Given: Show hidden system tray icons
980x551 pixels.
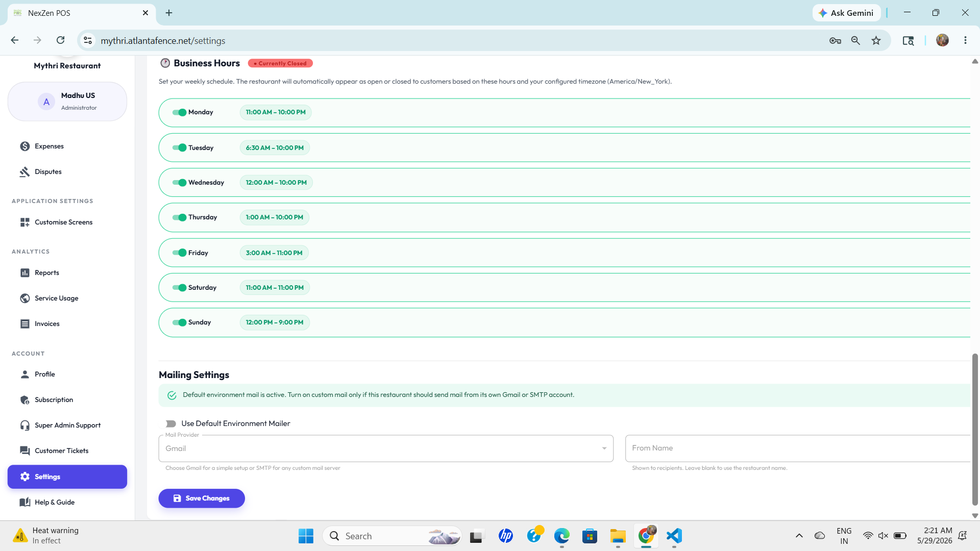Looking at the screenshot, I should (x=799, y=536).
